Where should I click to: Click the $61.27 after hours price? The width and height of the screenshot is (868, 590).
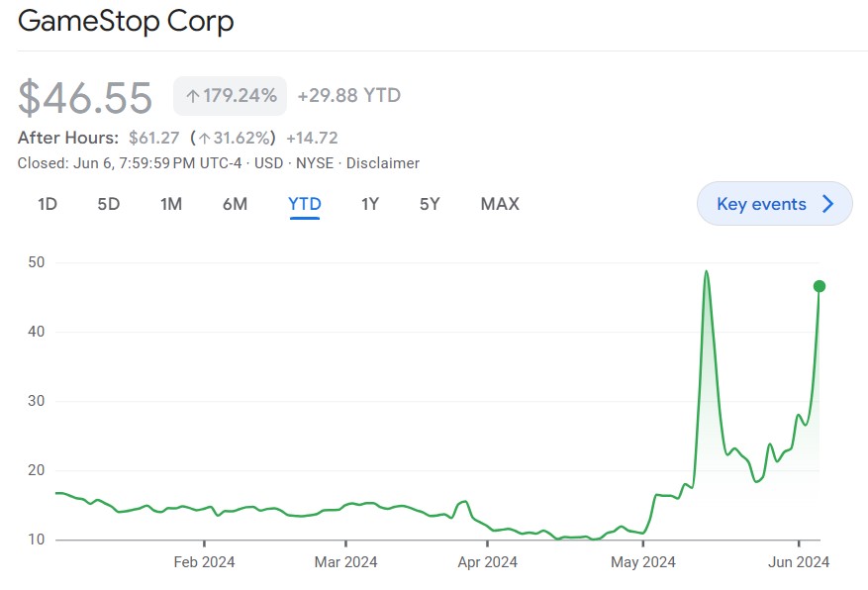coord(151,138)
